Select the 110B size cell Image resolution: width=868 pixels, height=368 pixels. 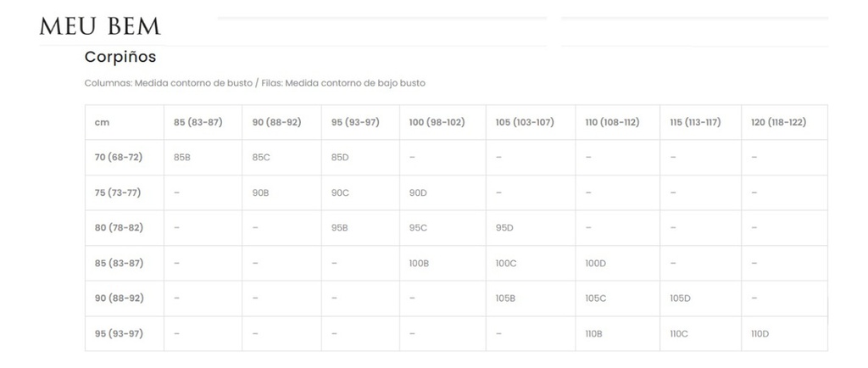pos(593,334)
